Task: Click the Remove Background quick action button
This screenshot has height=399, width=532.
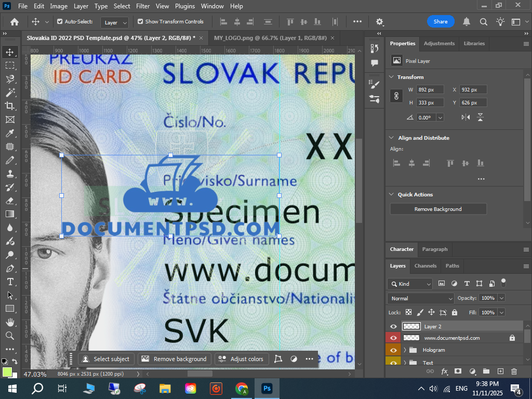Action: coord(438,209)
